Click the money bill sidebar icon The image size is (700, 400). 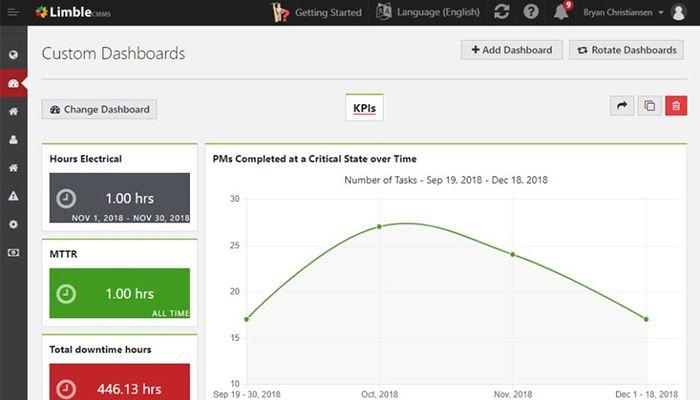coord(13,253)
